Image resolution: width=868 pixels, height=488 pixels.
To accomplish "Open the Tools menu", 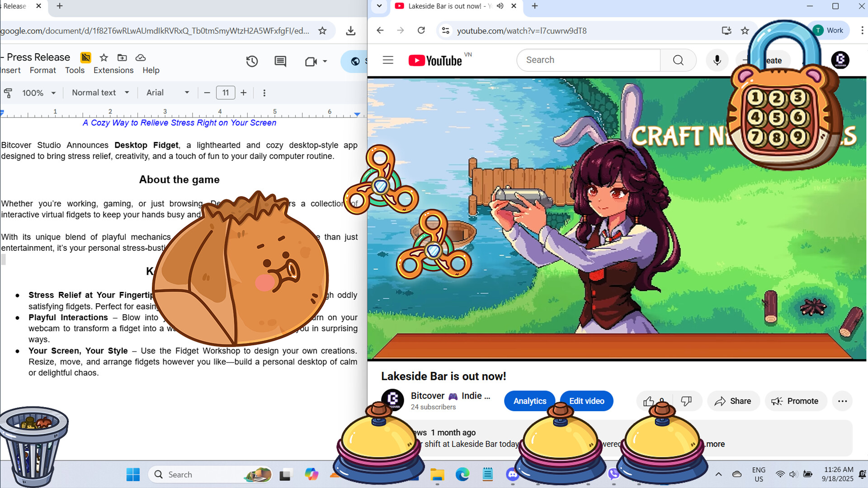I will pyautogui.click(x=75, y=70).
